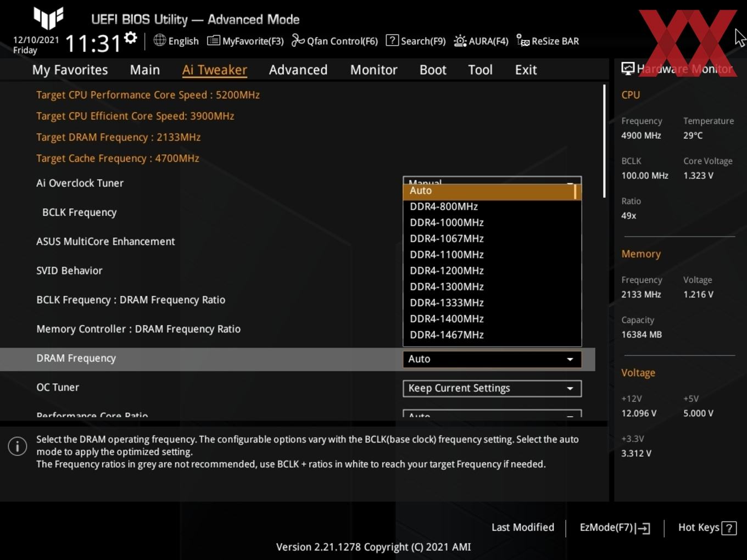Select the OC Tuner row label
Screen dimensions: 747x560
[58, 388]
